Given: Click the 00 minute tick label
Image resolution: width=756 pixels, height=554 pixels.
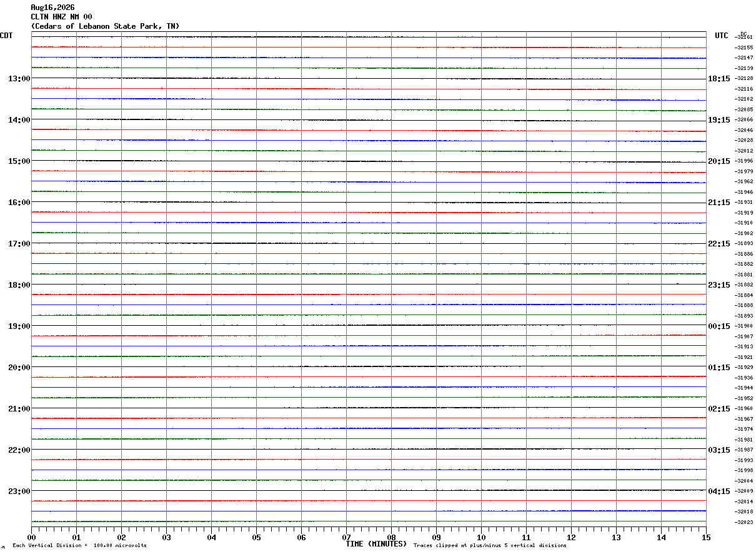Looking at the screenshot, I should coord(31,537).
